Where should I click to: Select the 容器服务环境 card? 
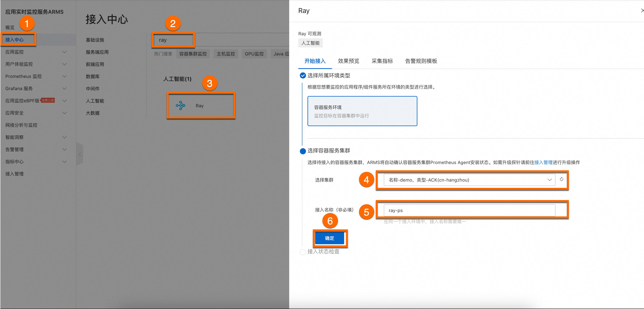[362, 111]
